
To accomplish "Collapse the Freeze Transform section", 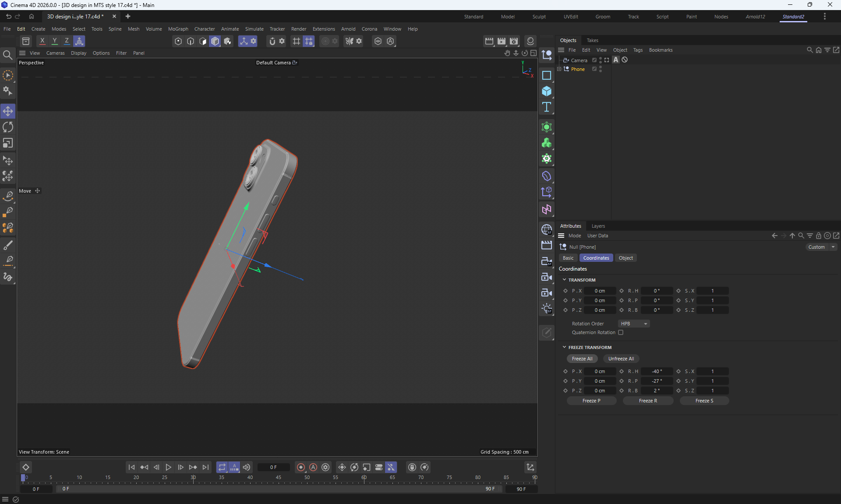I will [564, 347].
